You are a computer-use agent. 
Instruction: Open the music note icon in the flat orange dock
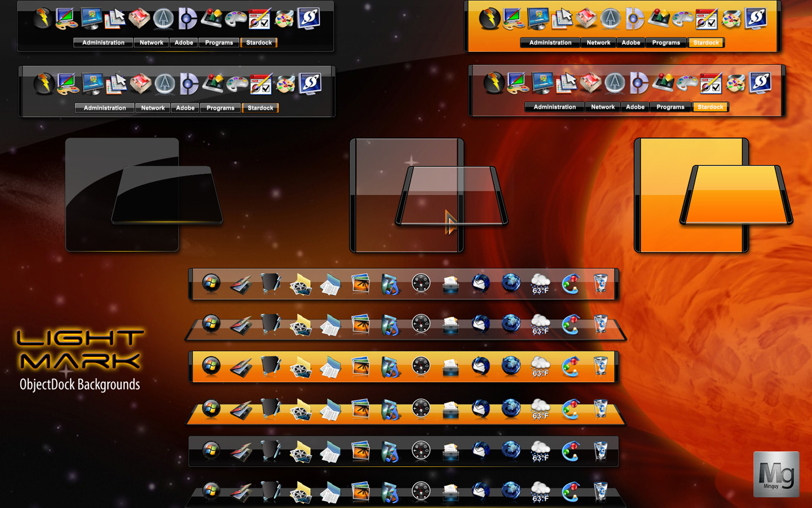tap(391, 367)
